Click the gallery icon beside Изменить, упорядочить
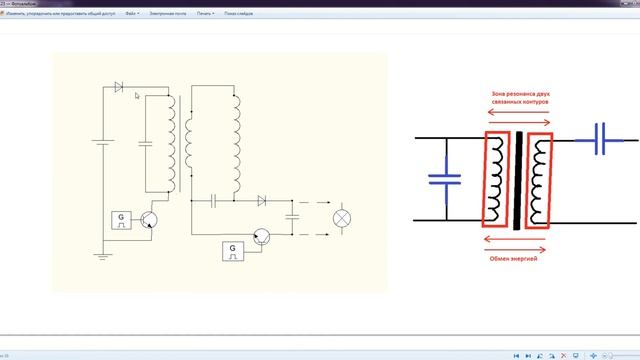 [x=2, y=13]
